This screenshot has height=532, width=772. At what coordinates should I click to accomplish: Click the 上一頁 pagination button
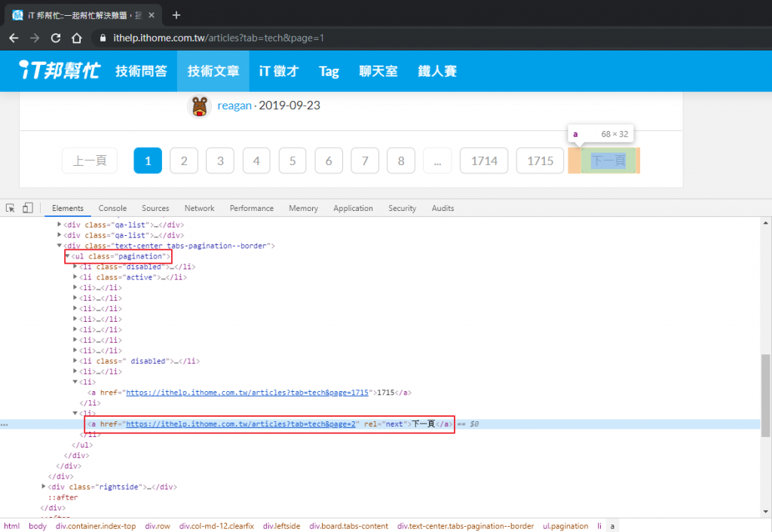[x=90, y=161]
